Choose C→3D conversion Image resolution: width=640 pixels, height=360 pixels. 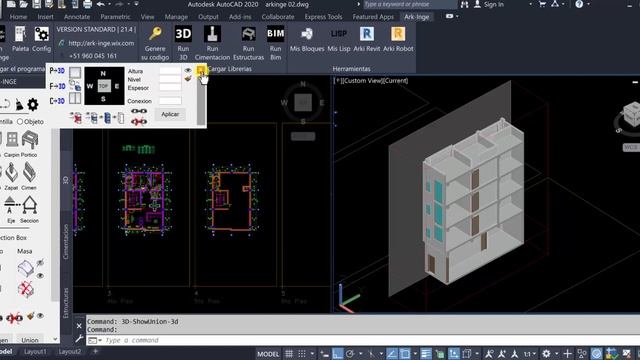pos(57,101)
